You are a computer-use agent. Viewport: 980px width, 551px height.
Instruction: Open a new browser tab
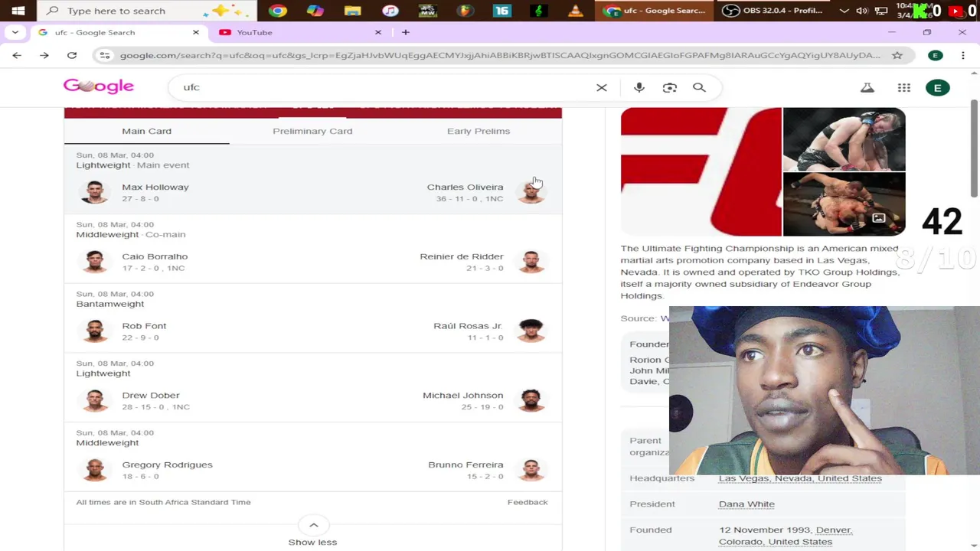click(405, 32)
